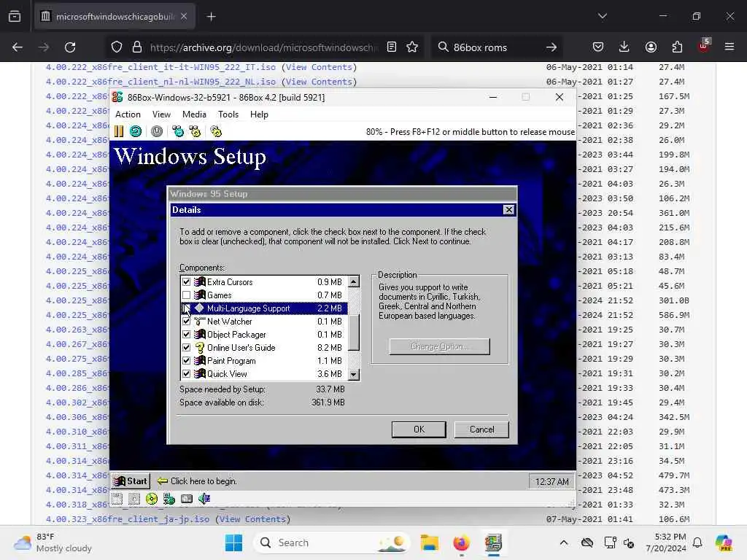Click first floppy drive status icon
This screenshot has height=560, width=747.
click(x=117, y=499)
